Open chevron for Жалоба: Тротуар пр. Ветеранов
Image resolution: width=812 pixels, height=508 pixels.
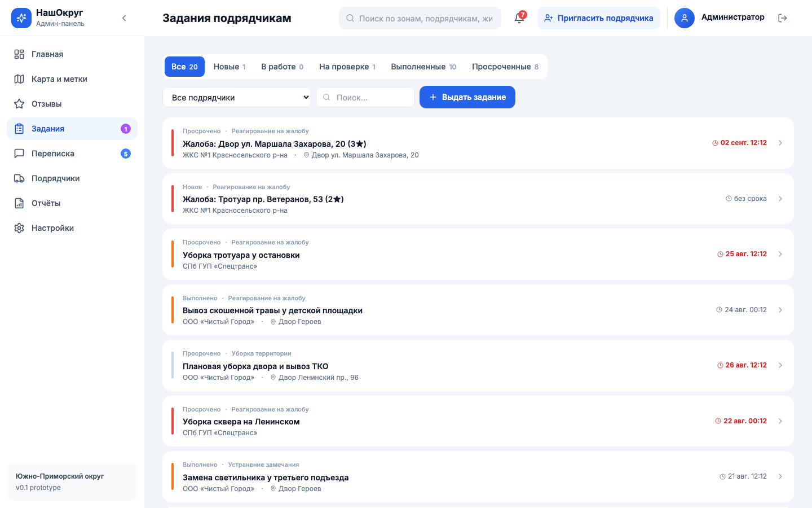(780, 199)
